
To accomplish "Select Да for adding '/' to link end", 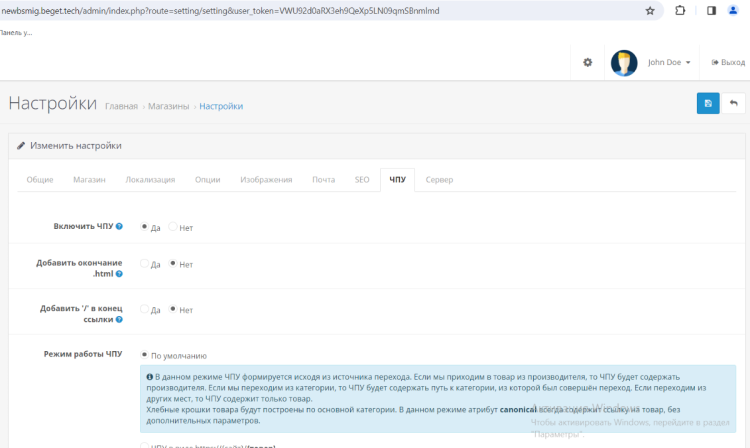I will point(144,310).
